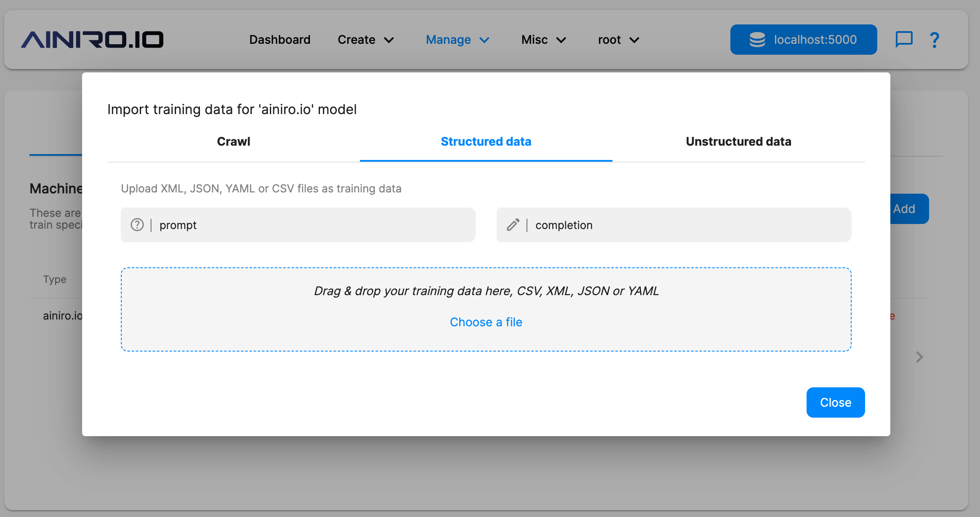Screen dimensions: 980x517
Task: Switch to the Unstructured data tab
Action: click(x=739, y=141)
